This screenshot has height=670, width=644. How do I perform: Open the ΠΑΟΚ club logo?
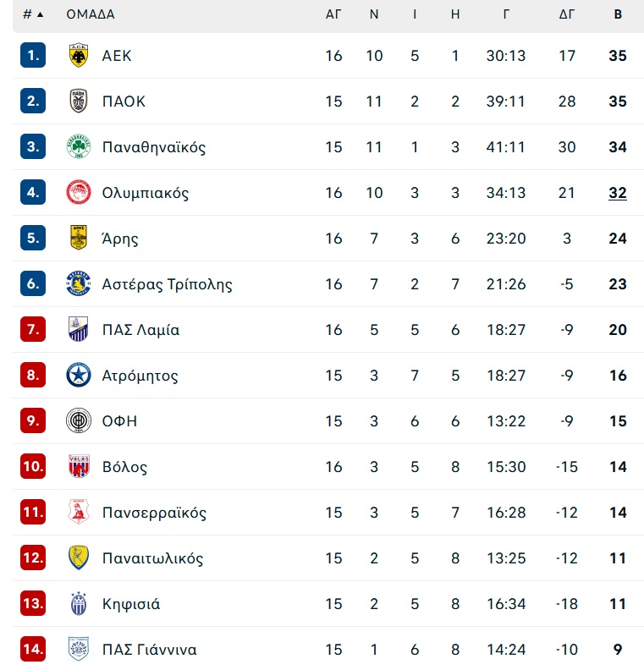point(79,102)
